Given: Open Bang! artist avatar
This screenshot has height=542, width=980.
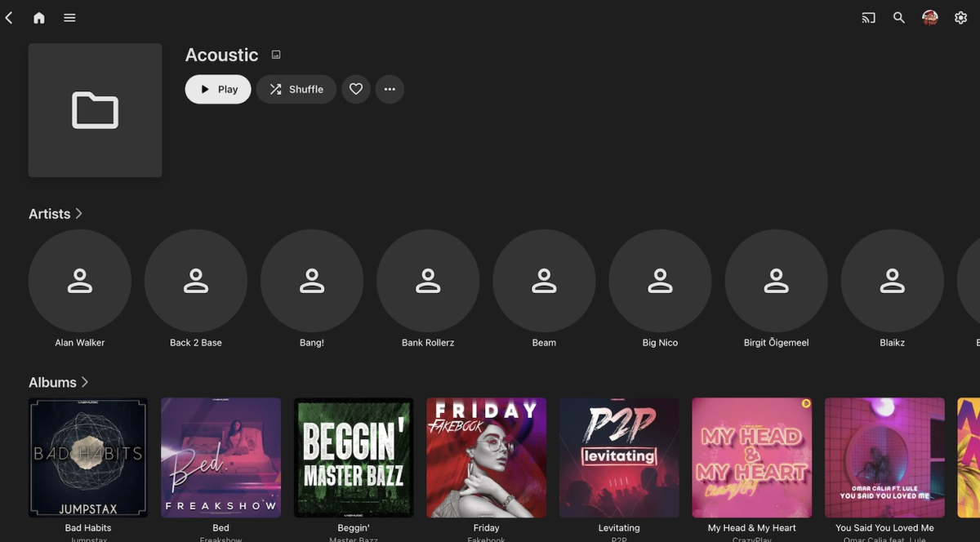Looking at the screenshot, I should (x=312, y=281).
